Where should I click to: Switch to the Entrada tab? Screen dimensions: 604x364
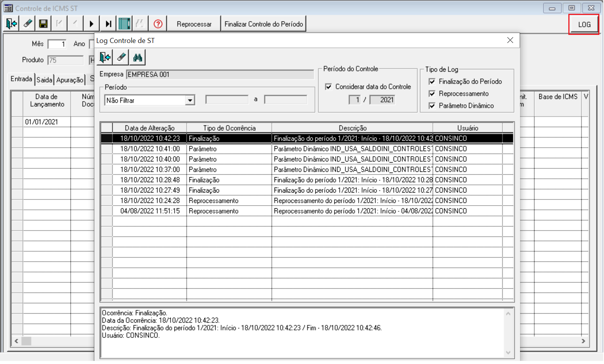point(21,79)
